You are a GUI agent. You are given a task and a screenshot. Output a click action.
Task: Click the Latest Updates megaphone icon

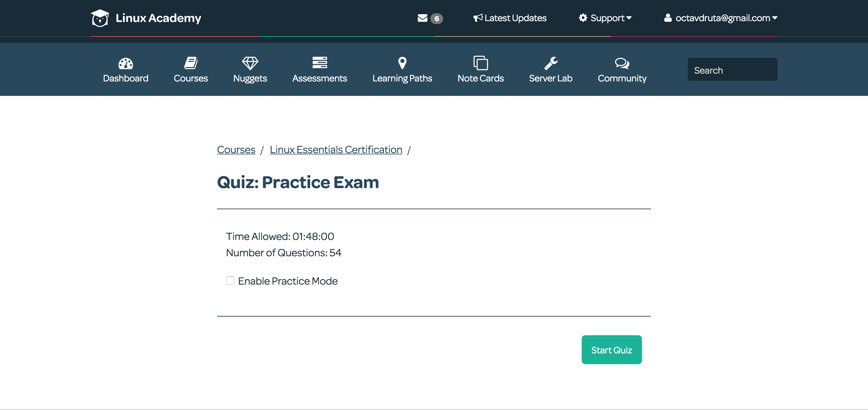click(x=478, y=18)
